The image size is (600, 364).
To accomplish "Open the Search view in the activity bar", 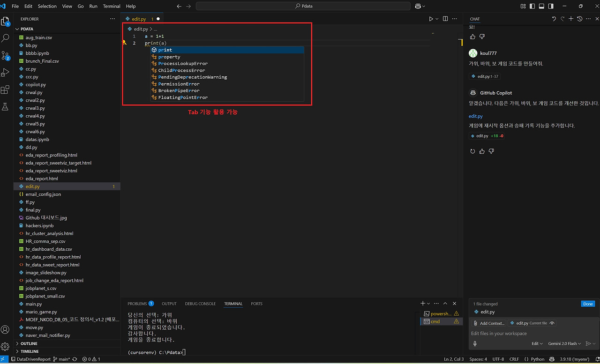I will (5, 38).
